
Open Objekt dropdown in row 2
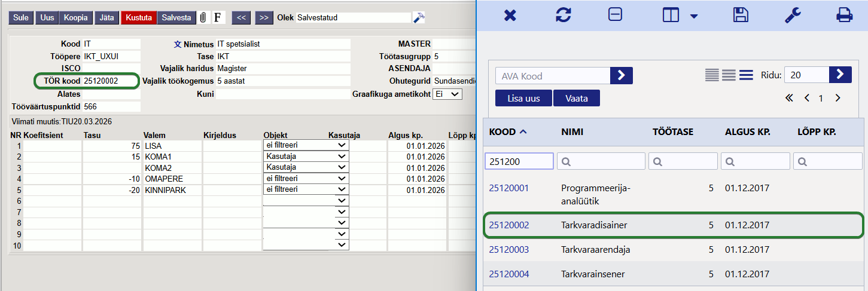[x=306, y=157]
